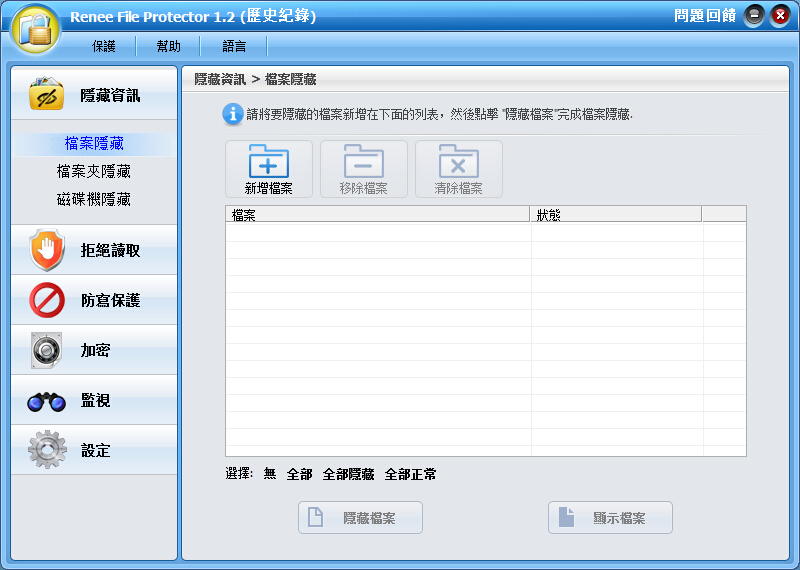
Task: Click the 監視 binoculars icon
Action: [x=46, y=402]
